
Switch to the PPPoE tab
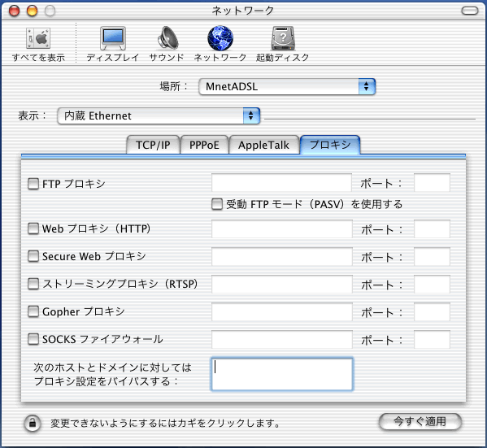[204, 145]
